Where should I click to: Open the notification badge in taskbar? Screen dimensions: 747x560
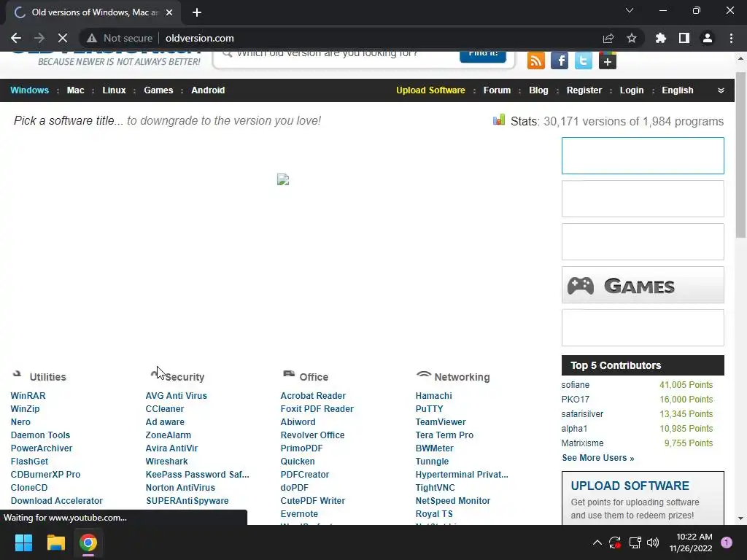(727, 542)
